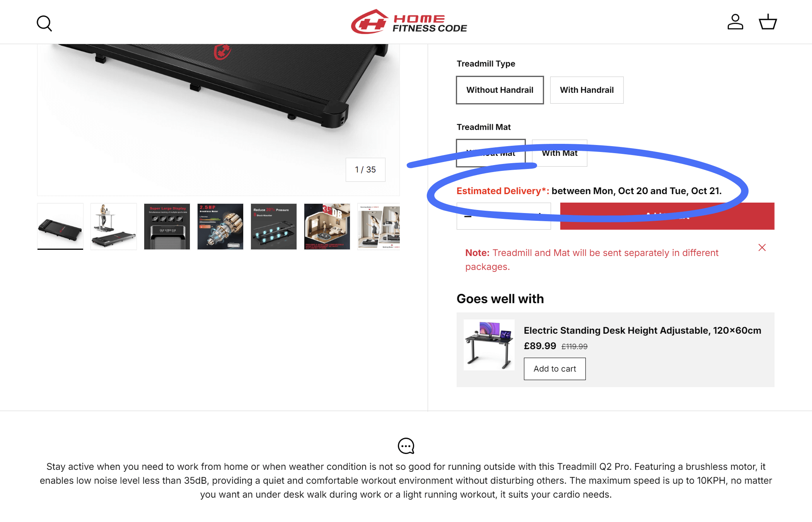View the Super Large Display thumbnail

(167, 227)
